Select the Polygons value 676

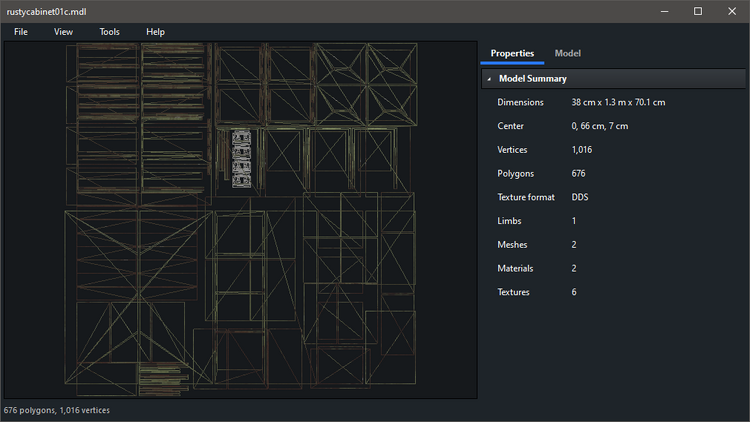coord(578,174)
